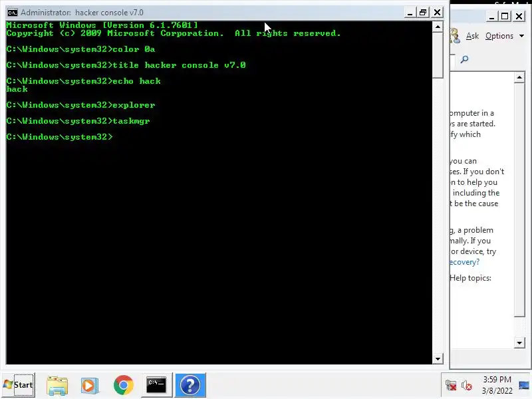Open the Start menu
Screen dimensions: 532x399
click(x=19, y=385)
